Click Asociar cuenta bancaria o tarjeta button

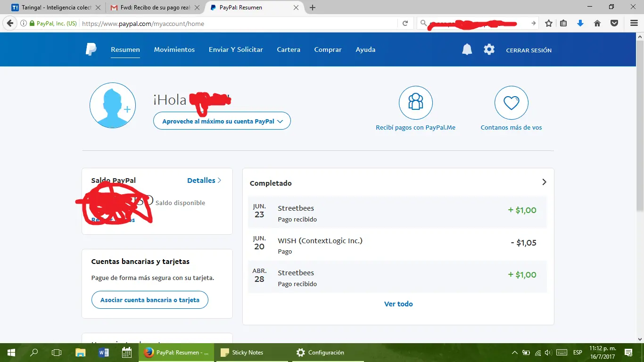coord(150,300)
